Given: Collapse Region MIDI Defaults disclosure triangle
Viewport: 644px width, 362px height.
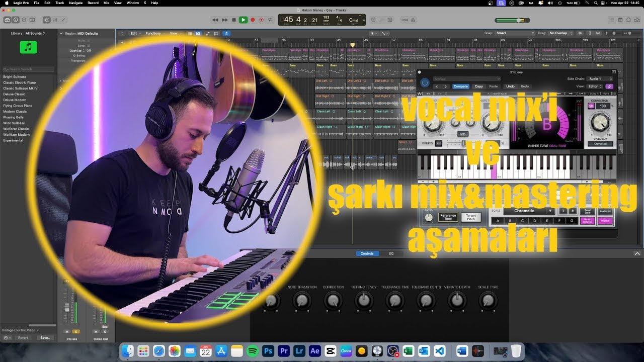Looking at the screenshot, I should 61,33.
